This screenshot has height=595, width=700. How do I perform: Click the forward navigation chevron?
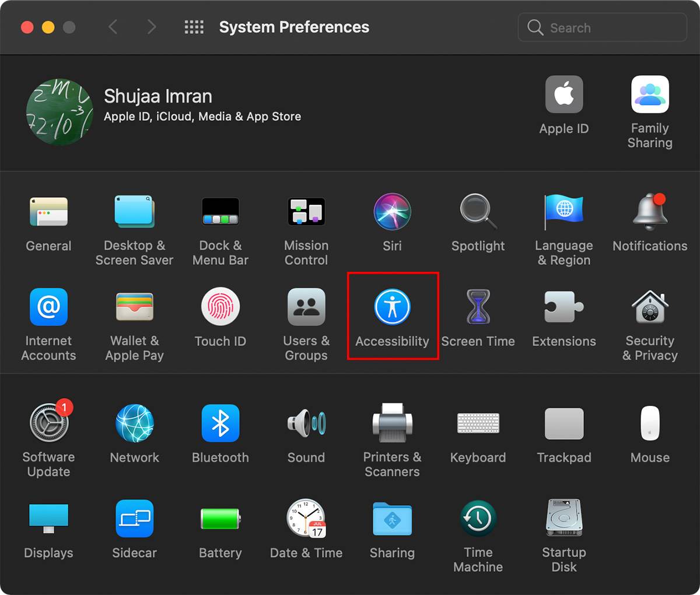click(152, 27)
